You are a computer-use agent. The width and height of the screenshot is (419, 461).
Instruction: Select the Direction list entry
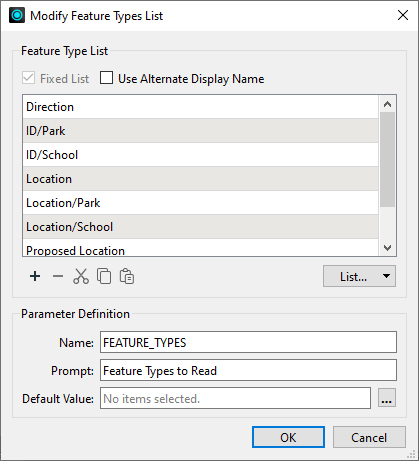tap(201, 107)
